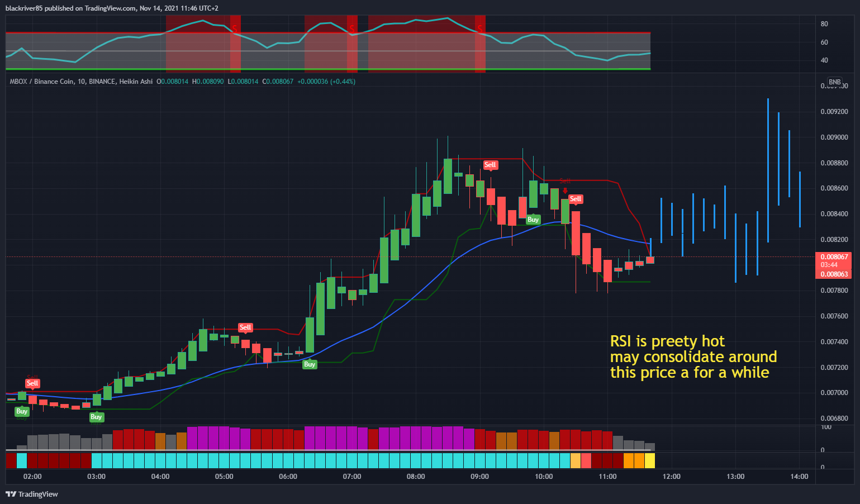Image resolution: width=860 pixels, height=504 pixels.
Task: Click the yellow 'RSI is preety hot' annotation
Action: [693, 357]
